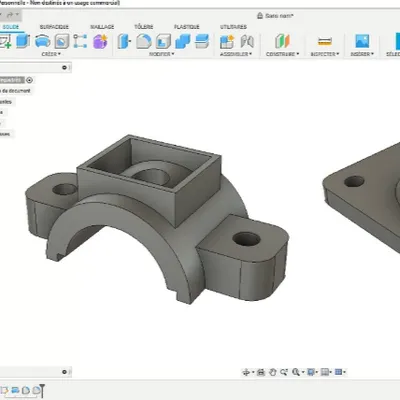Click the Look At icon
The width and height of the screenshot is (400, 400).
coord(261,372)
